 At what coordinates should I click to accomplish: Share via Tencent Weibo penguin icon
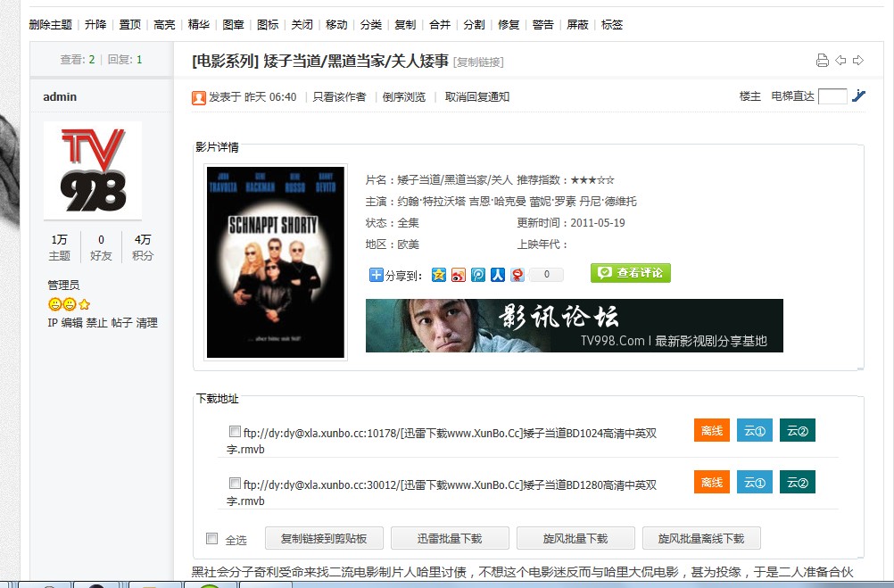pyautogui.click(x=517, y=276)
